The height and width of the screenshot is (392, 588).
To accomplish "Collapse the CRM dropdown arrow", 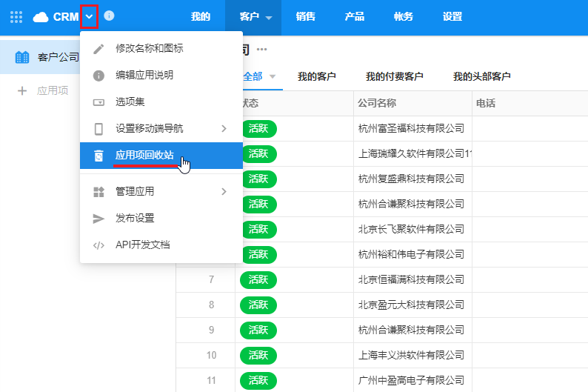I will click(89, 16).
